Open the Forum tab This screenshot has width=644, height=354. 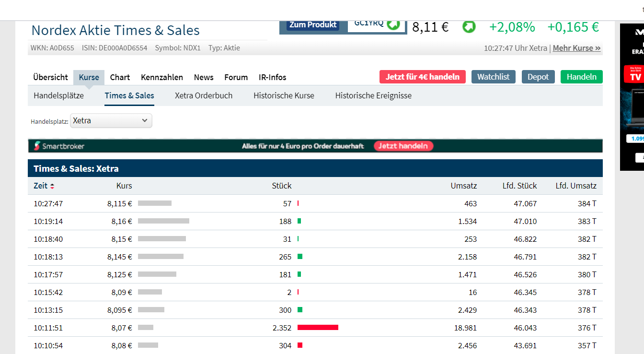(x=236, y=77)
